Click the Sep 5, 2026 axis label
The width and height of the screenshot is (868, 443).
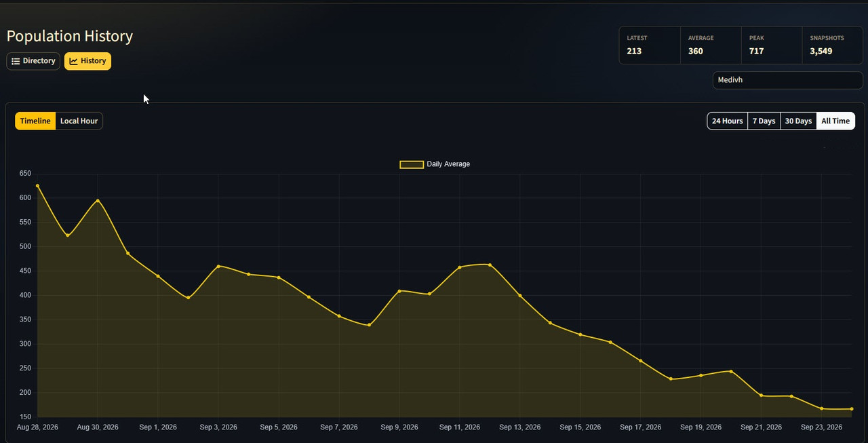coord(279,427)
